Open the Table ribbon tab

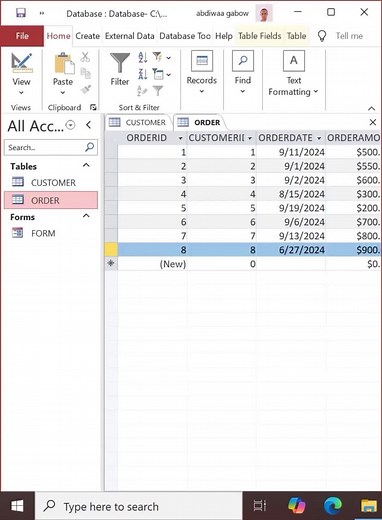coord(296,36)
